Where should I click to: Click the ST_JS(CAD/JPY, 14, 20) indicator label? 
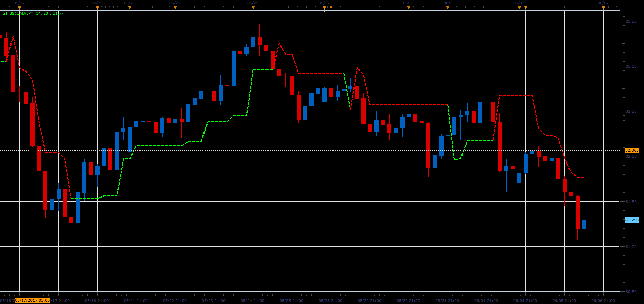33,13
